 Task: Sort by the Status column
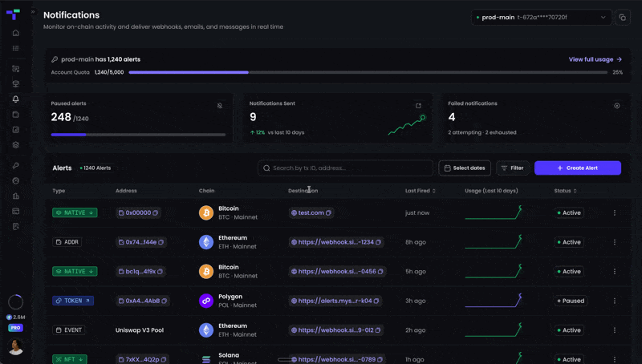(x=565, y=191)
